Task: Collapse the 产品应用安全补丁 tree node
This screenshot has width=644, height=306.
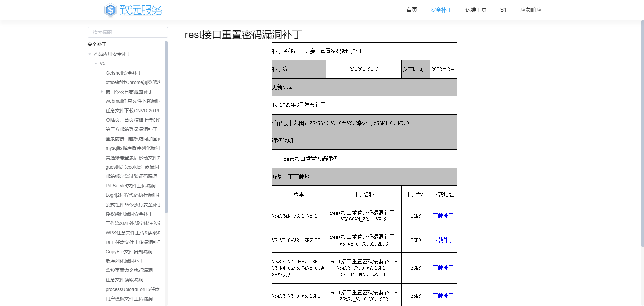Action: click(90, 54)
